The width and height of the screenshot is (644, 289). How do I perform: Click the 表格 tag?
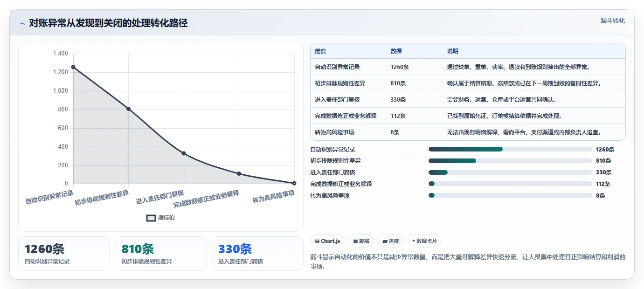point(361,241)
